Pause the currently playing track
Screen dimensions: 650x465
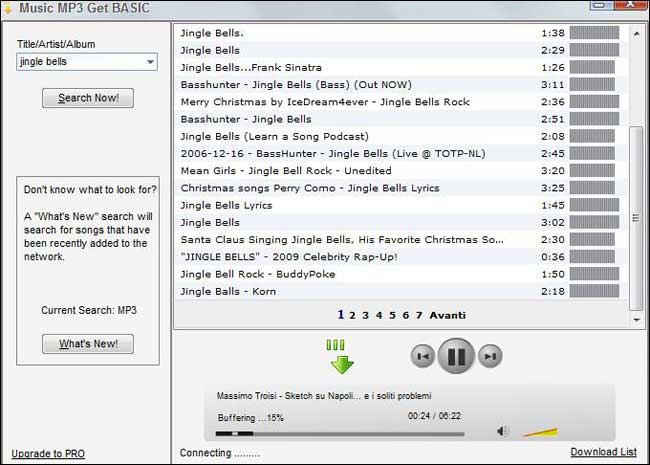click(x=456, y=355)
